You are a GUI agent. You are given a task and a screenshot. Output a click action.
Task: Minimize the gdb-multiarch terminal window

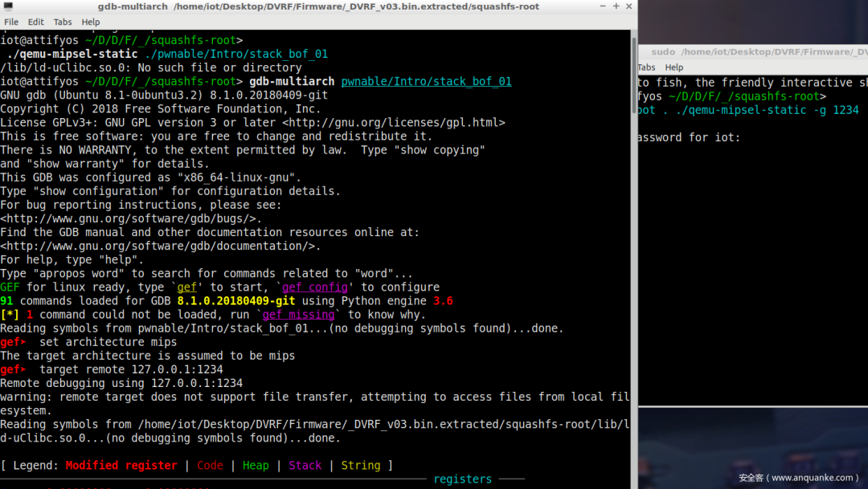(x=602, y=6)
